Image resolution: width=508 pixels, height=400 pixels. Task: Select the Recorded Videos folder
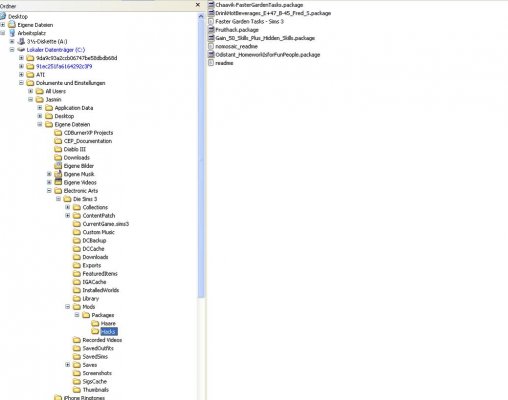tap(102, 340)
